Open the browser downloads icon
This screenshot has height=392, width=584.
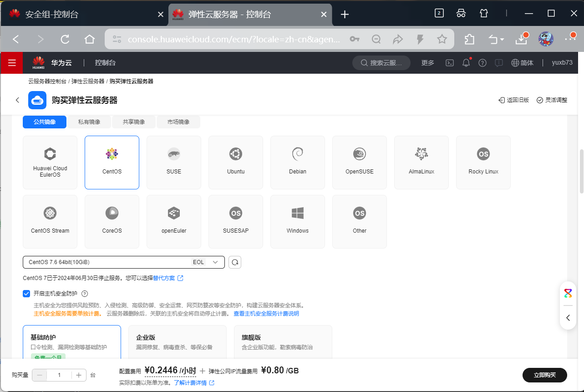pos(521,39)
